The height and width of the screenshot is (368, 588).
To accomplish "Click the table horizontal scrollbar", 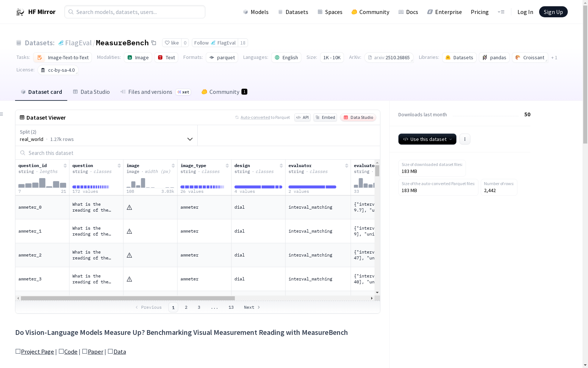I will coord(128,298).
